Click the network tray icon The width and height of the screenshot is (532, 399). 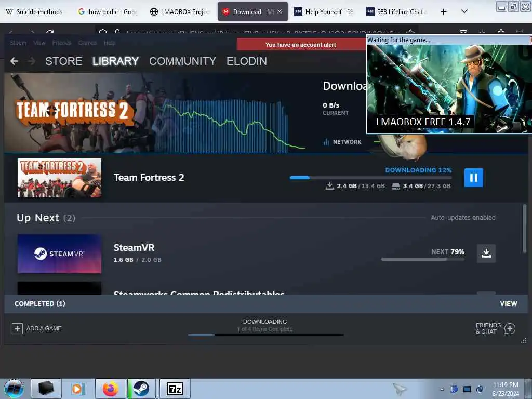click(x=467, y=389)
